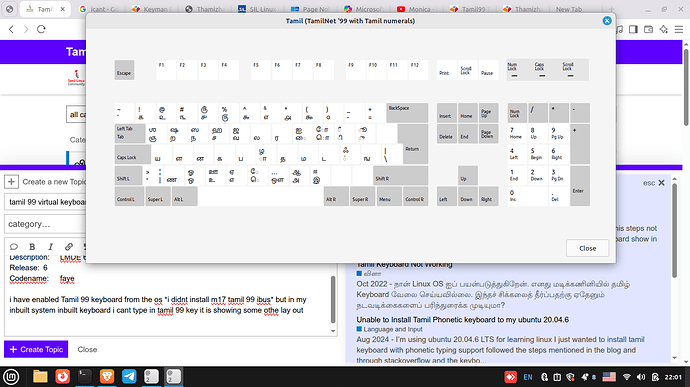Image resolution: width=690 pixels, height=387 pixels.
Task: Open the Linux Mint start menu
Action: [11, 377]
